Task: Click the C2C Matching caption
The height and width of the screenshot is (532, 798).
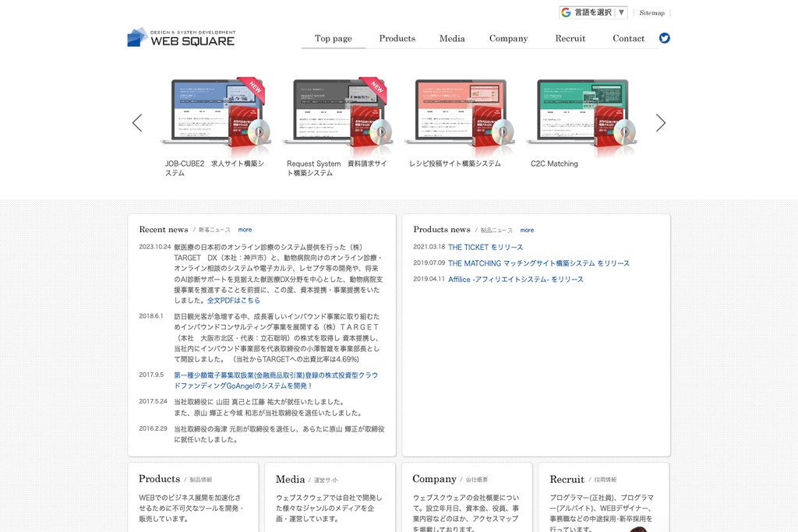Action: coord(554,164)
